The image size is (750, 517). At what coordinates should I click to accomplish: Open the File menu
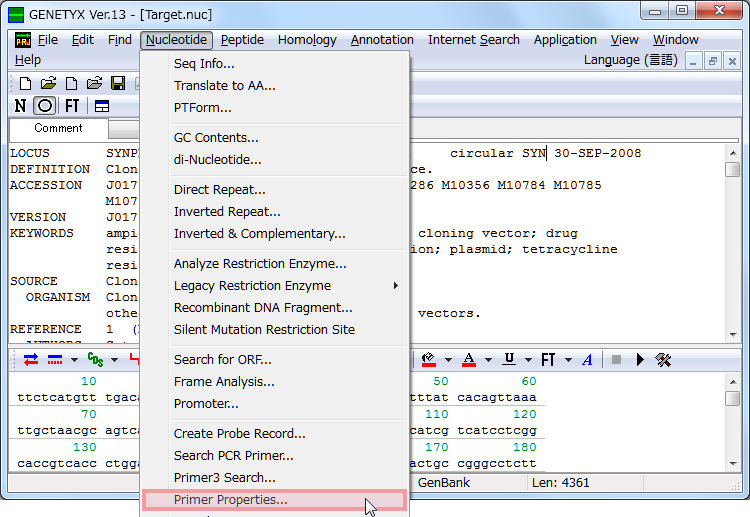point(48,40)
